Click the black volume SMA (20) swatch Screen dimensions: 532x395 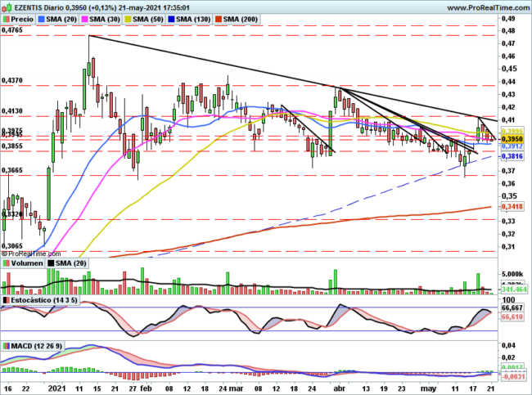(51, 263)
